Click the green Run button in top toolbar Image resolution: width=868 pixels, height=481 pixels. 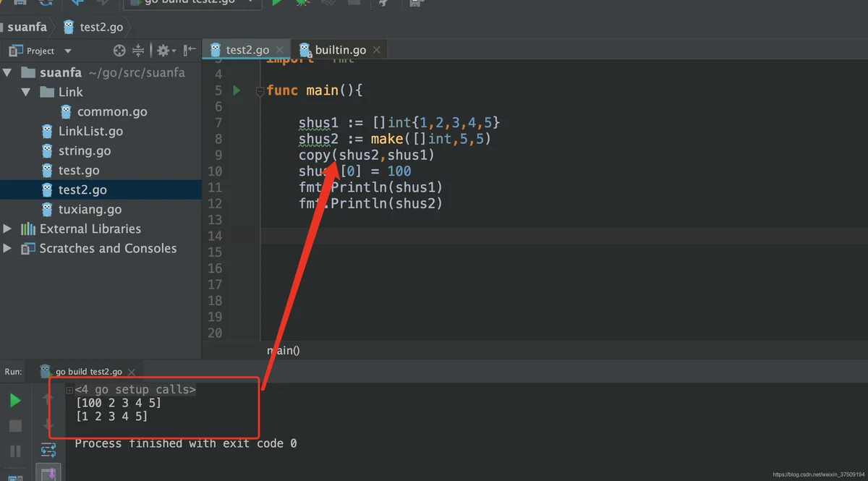pos(276,3)
